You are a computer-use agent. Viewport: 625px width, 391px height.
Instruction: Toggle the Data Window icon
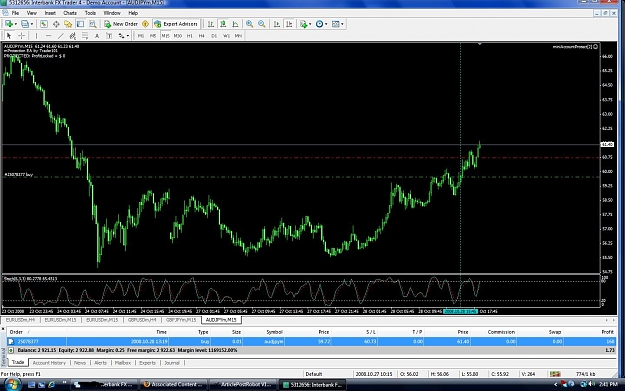pos(56,24)
